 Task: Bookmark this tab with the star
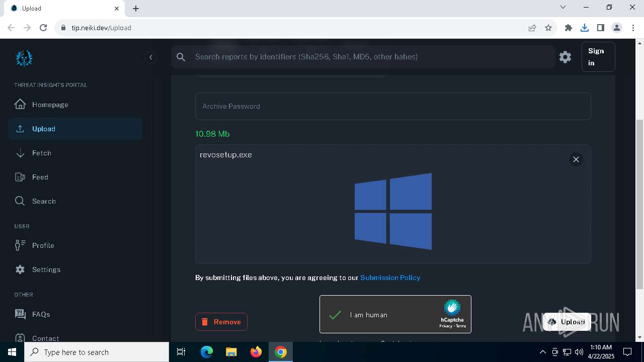(548, 28)
